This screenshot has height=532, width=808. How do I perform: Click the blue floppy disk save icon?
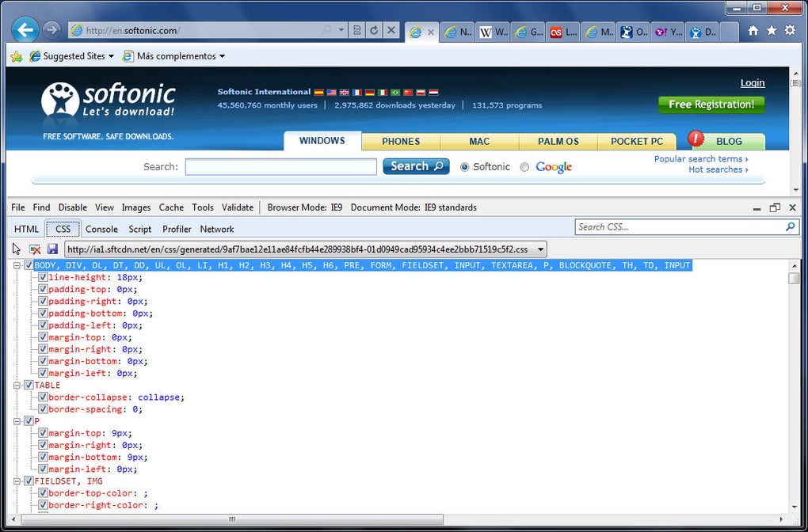point(52,249)
